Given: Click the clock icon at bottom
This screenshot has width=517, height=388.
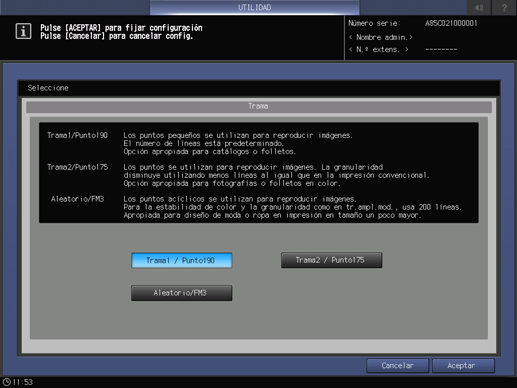Looking at the screenshot, I should 6,382.
